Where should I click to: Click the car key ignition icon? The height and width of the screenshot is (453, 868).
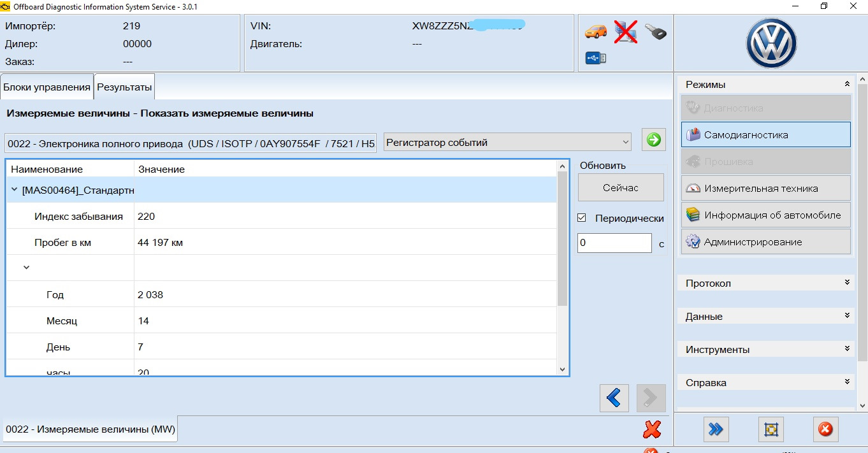click(656, 31)
